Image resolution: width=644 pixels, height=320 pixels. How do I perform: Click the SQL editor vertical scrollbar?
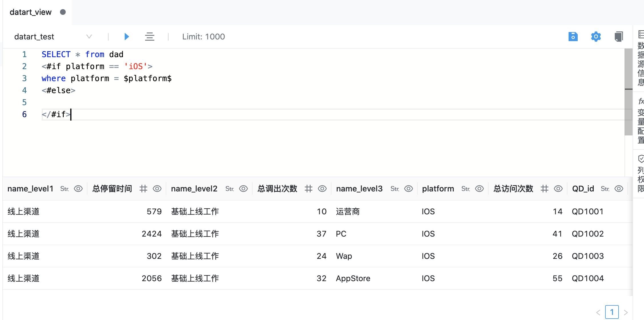628,92
